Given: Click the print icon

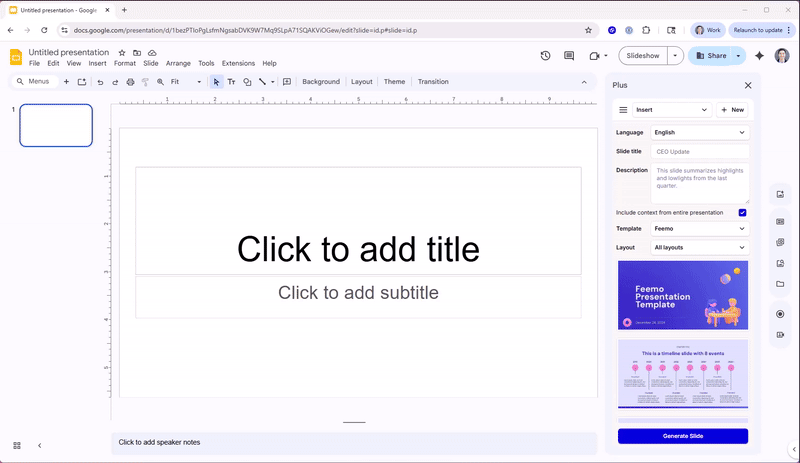Looking at the screenshot, I should tap(130, 82).
